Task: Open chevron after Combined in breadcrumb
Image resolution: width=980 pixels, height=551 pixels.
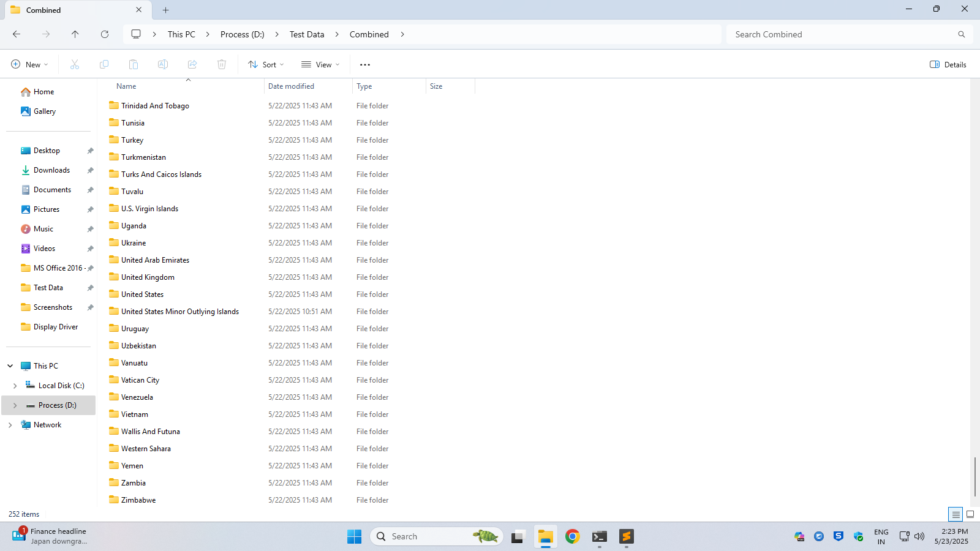Action: click(x=402, y=34)
